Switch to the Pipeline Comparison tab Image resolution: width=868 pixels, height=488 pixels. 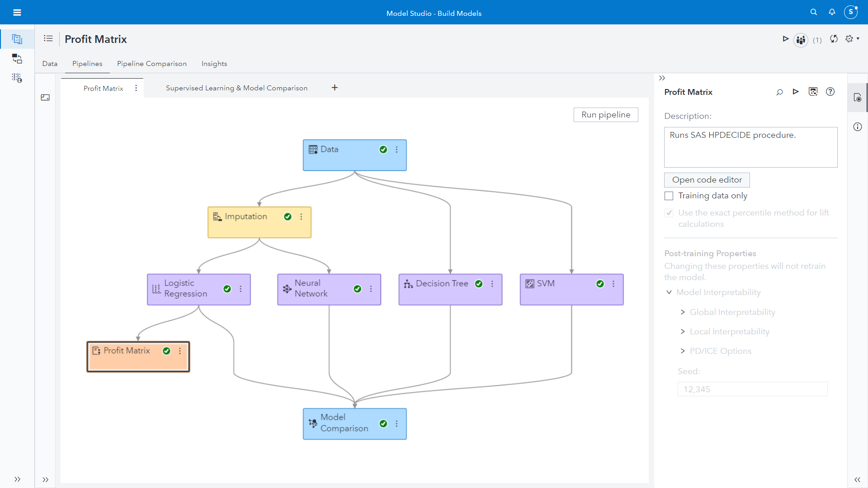(x=152, y=64)
